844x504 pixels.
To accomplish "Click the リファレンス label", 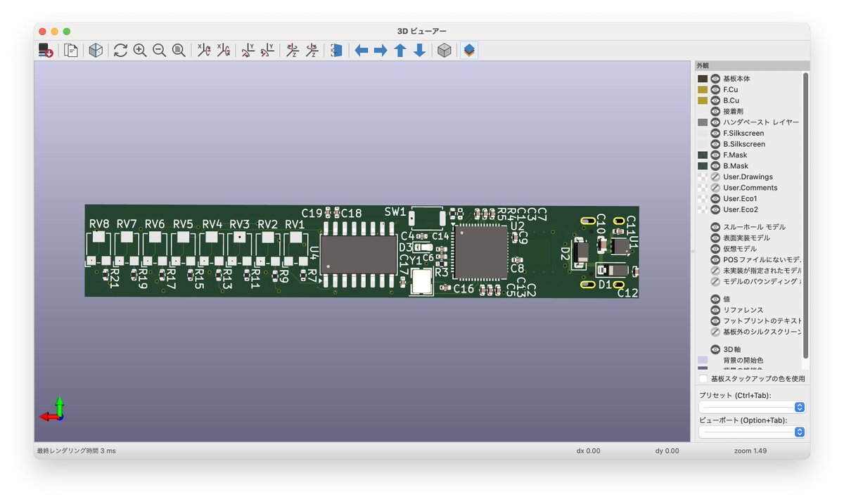I will (x=743, y=310).
